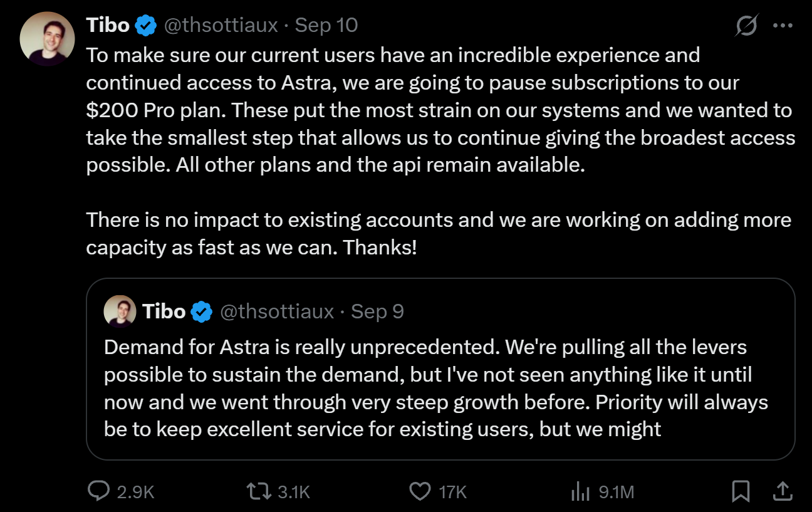Share the tweet using the upload arrow icon
Viewport: 812px width, 512px height.
click(782, 491)
